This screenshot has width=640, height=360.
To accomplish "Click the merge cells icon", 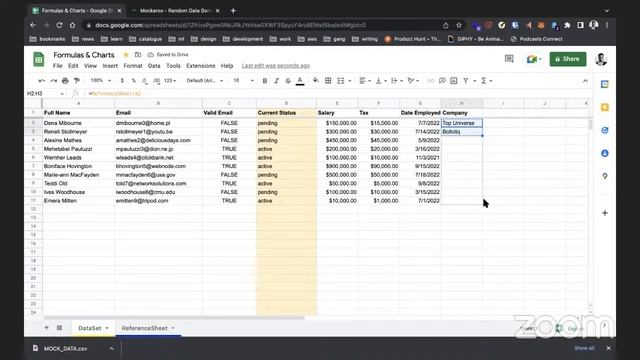I will [x=340, y=81].
